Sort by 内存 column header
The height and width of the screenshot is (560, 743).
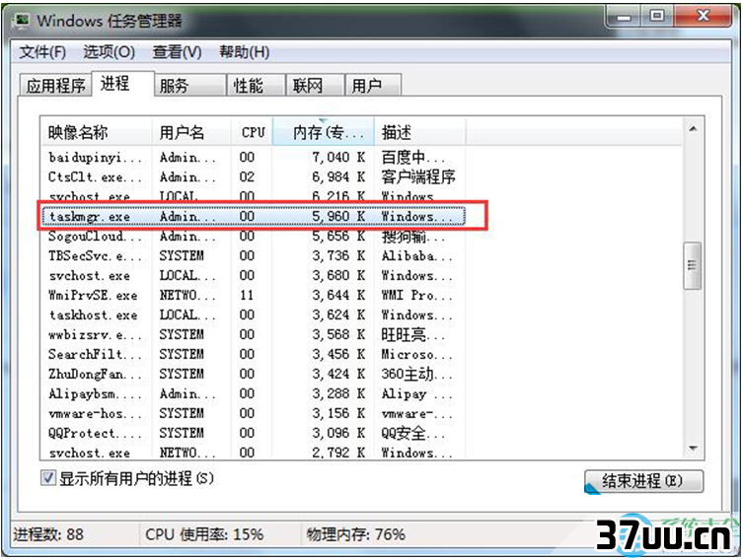324,132
